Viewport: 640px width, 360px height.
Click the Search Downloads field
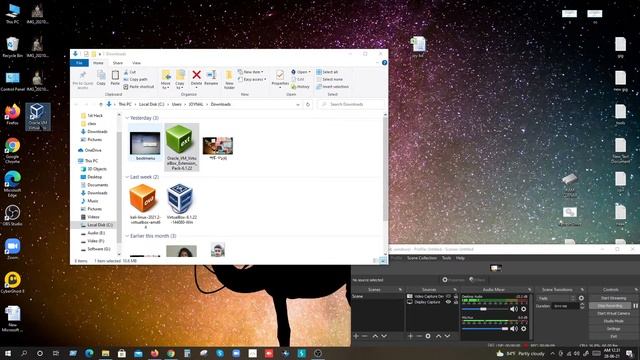(x=351, y=104)
